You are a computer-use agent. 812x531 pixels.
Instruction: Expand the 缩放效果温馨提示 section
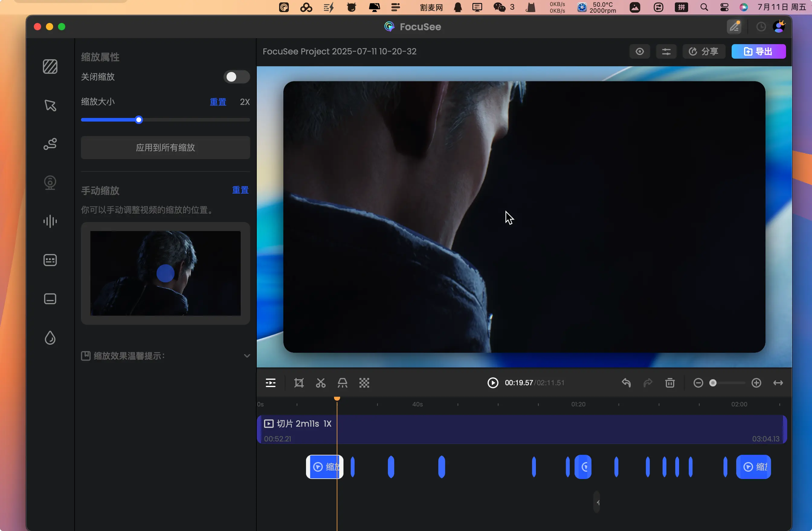pyautogui.click(x=247, y=356)
